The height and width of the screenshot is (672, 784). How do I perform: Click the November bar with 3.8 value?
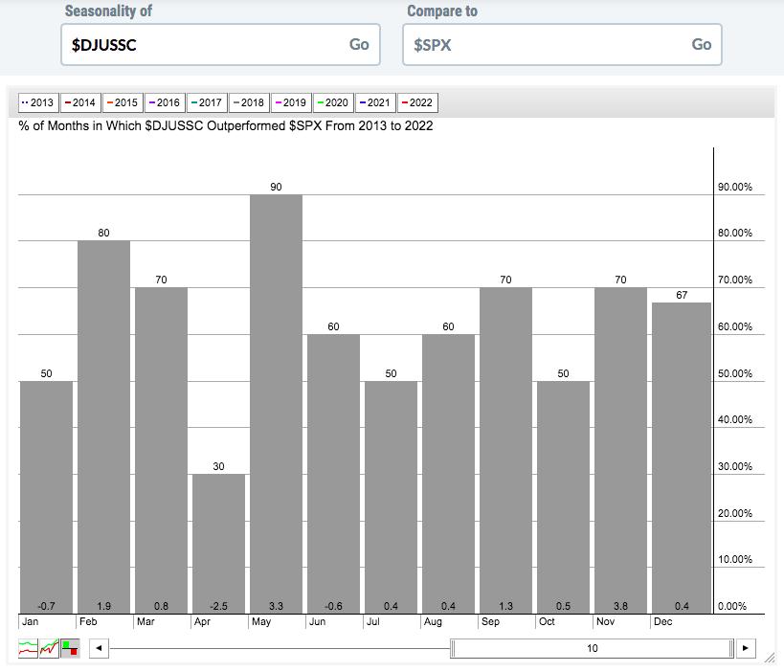[620, 450]
